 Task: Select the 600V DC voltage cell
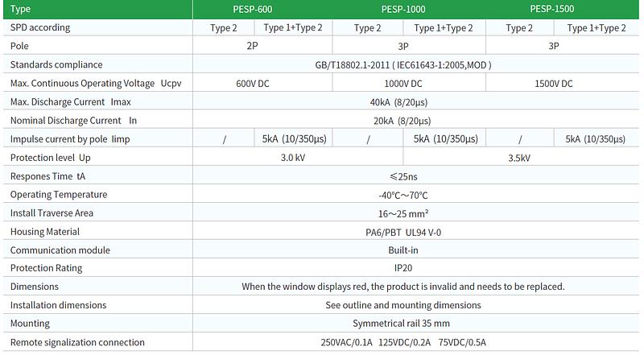(x=252, y=84)
